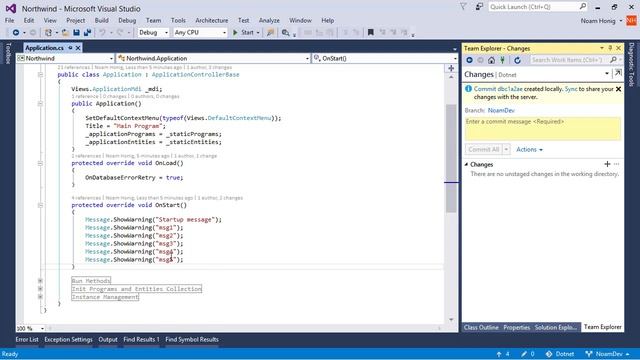
Task: Refresh Team Explorer with circular arrow icon
Action: click(517, 60)
